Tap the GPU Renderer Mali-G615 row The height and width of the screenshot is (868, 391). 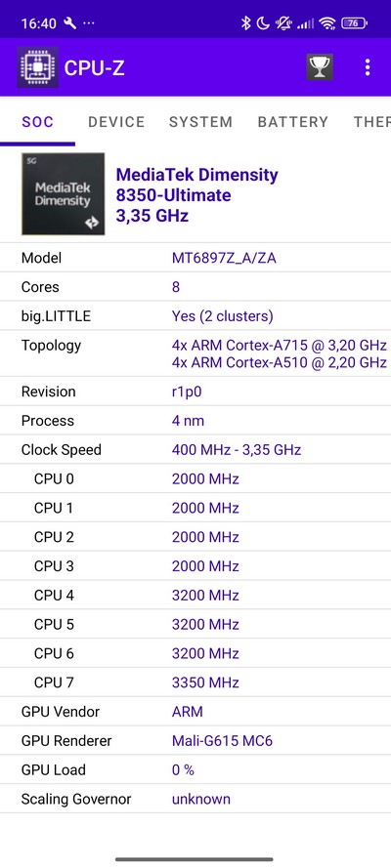coord(195,741)
